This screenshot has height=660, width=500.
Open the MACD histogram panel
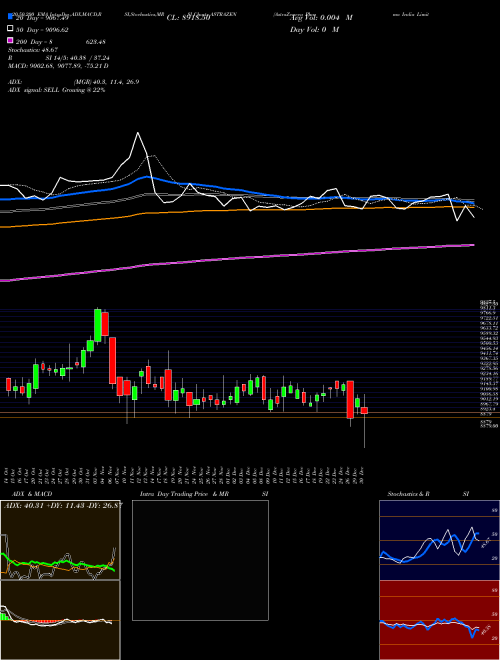[x=60, y=620]
